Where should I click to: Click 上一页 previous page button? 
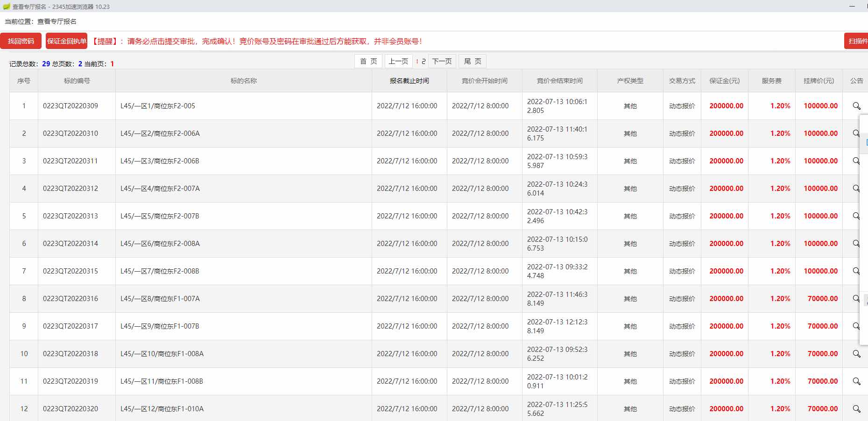(x=398, y=61)
